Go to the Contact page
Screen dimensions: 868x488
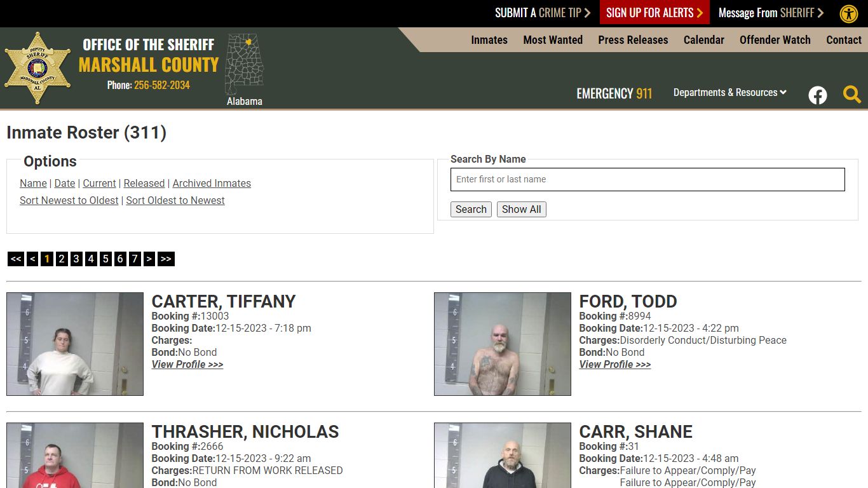844,39
